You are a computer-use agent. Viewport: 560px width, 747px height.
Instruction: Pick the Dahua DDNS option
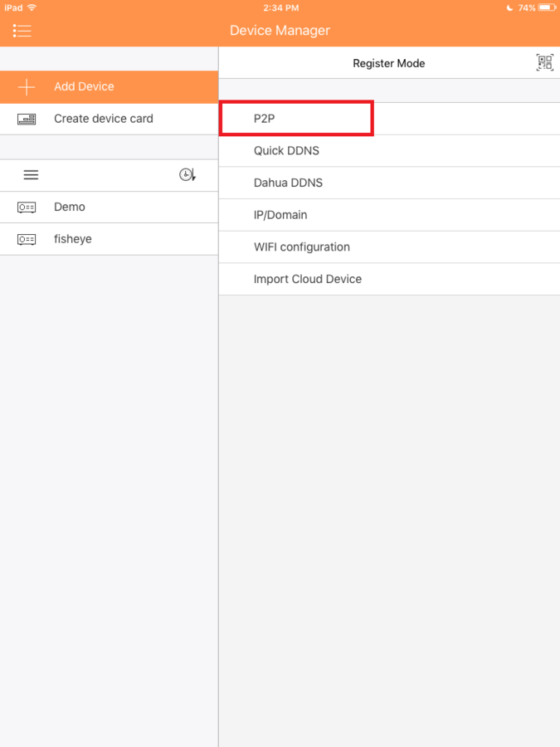pos(288,183)
